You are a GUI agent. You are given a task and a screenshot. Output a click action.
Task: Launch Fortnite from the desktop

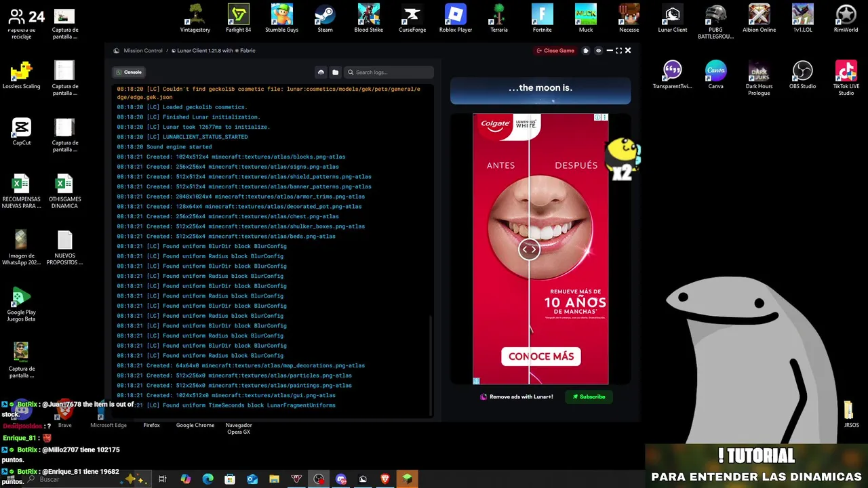point(542,18)
